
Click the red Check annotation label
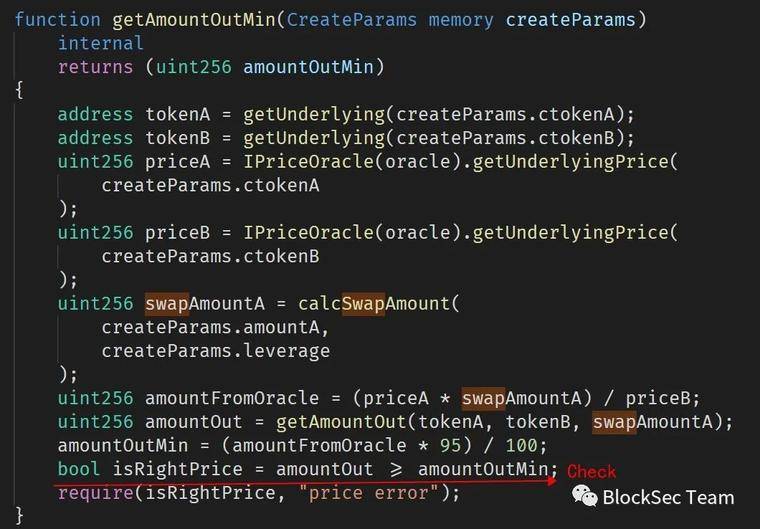point(591,471)
